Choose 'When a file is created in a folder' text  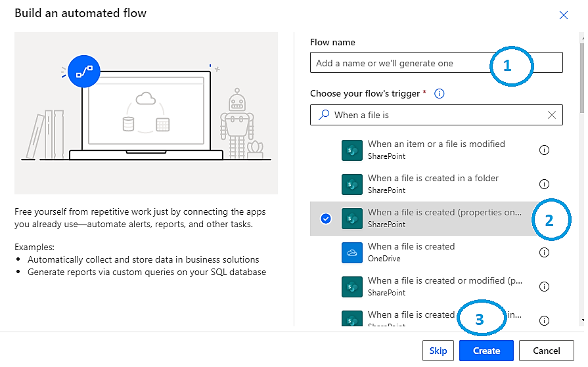click(x=433, y=178)
